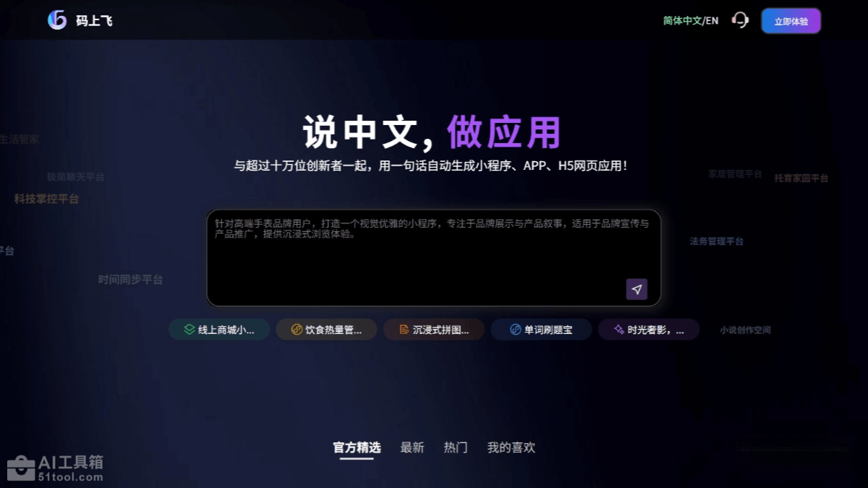Switch language via 简体中文/EN toggle
This screenshot has height=488, width=868.
[690, 21]
